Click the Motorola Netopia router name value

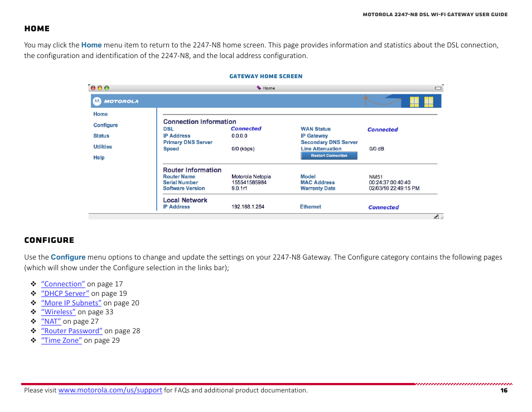251,176
